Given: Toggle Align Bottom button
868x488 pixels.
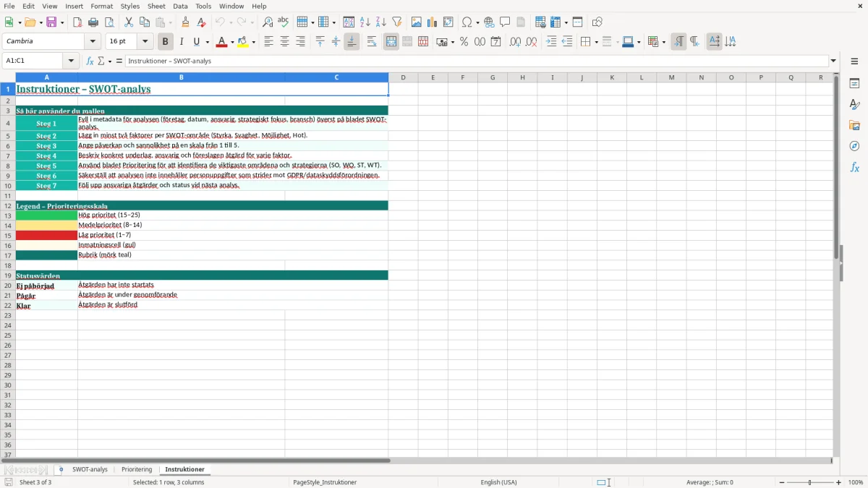Looking at the screenshot, I should tap(352, 42).
